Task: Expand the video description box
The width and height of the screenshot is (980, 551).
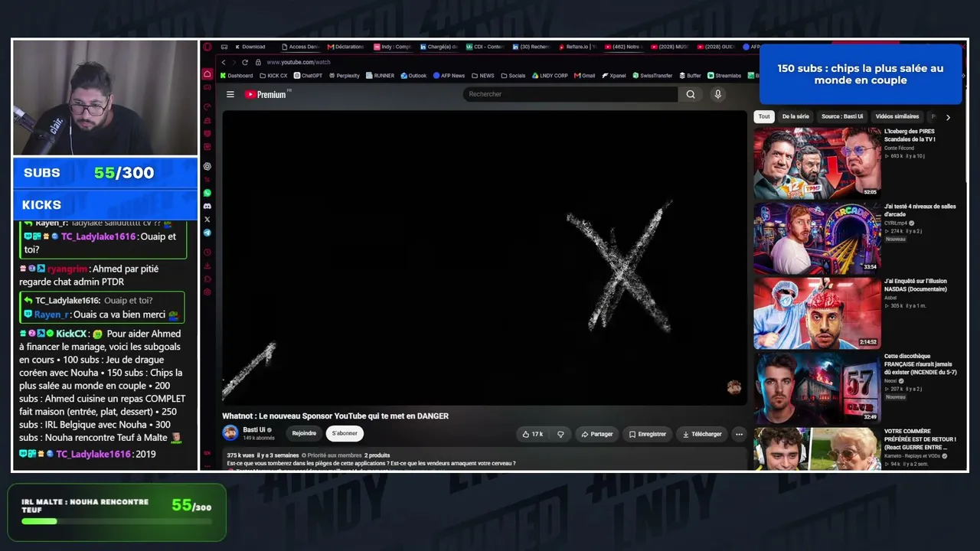Action: 485,459
